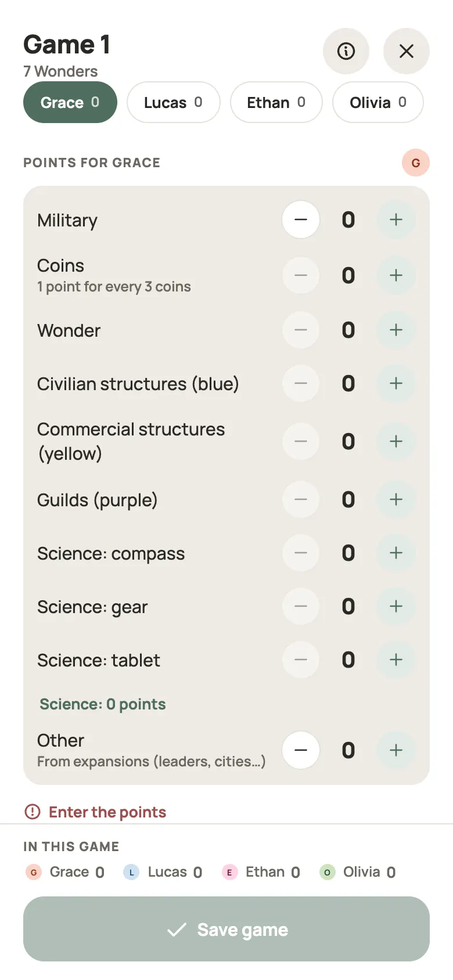
Task: Select the Grace player tab
Action: coord(70,102)
